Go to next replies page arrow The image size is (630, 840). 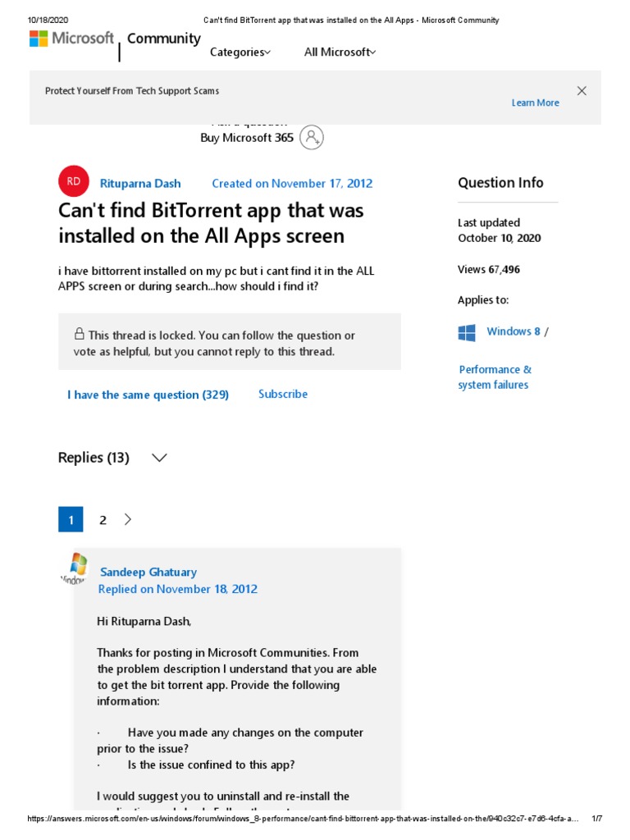click(x=128, y=519)
